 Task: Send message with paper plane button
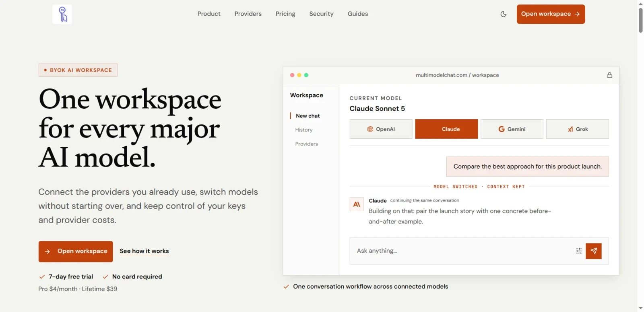tap(594, 251)
